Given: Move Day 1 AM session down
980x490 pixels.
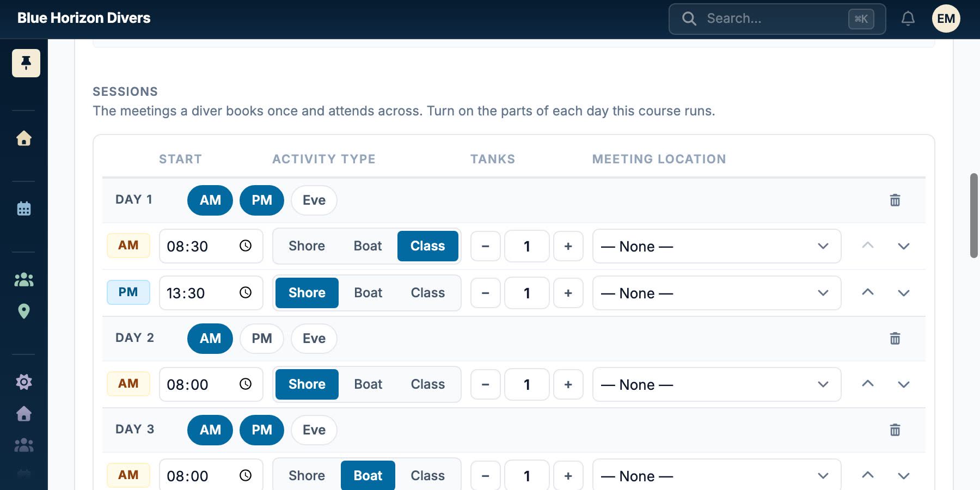Looking at the screenshot, I should [904, 246].
